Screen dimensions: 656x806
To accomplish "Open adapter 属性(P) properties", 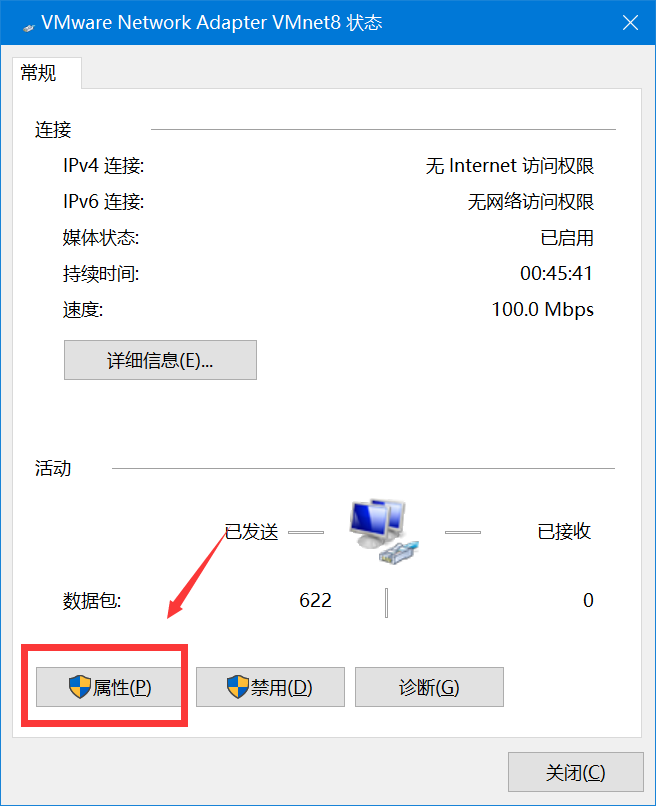I will click(108, 687).
